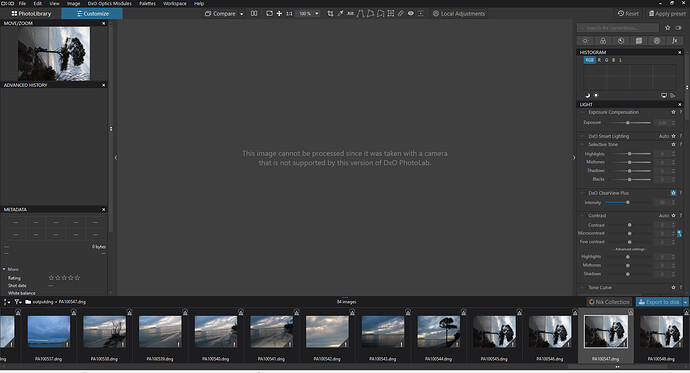Activate the Horizon leveling tool
Viewport: 690px width, 373px height.
(350, 14)
